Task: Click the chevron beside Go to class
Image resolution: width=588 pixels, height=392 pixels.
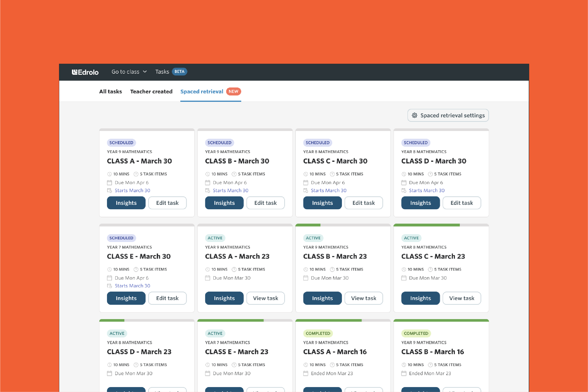Action: (x=145, y=72)
